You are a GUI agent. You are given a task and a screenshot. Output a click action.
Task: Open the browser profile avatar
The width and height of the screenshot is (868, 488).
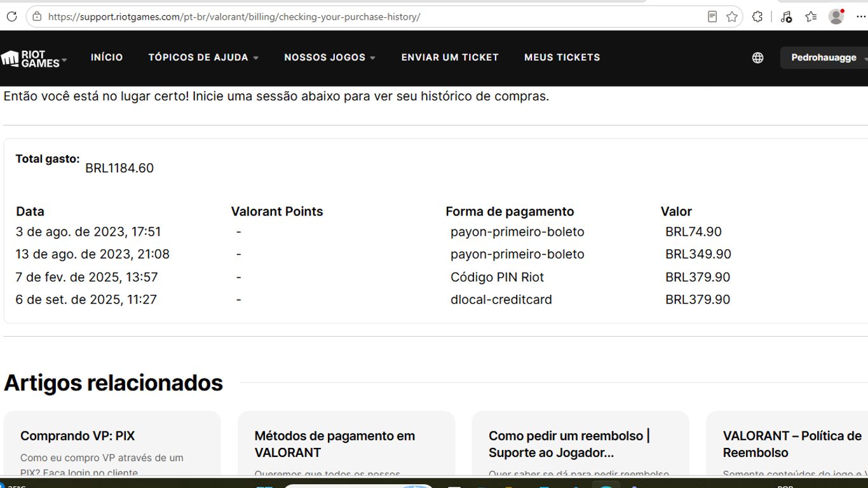(x=836, y=17)
